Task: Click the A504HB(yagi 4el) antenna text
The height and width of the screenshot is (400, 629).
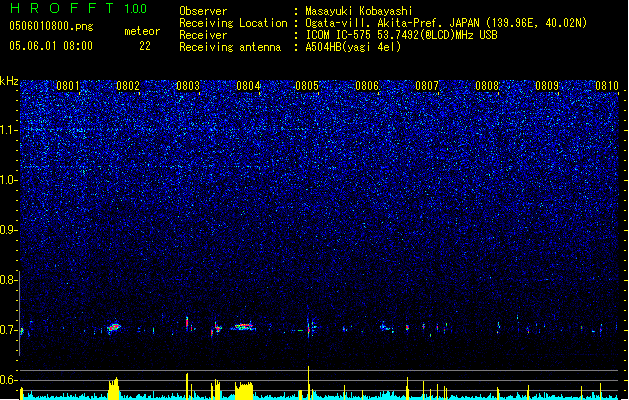Action: pos(353,47)
